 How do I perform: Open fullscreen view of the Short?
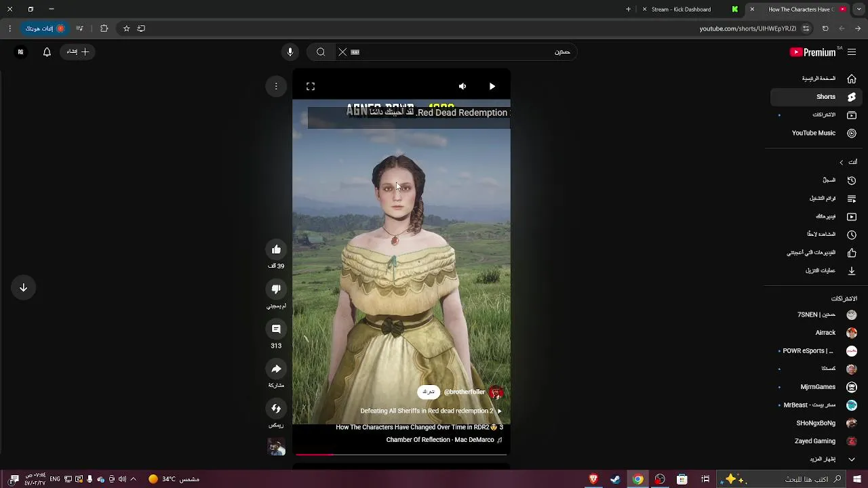click(311, 86)
